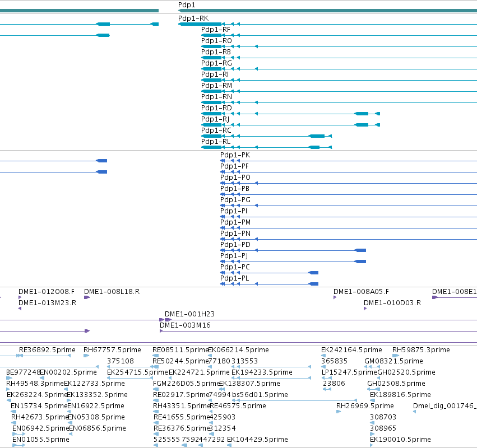Click the thick Pdp1 gene bar
Screen dimensions: 477x448
coord(327,11)
